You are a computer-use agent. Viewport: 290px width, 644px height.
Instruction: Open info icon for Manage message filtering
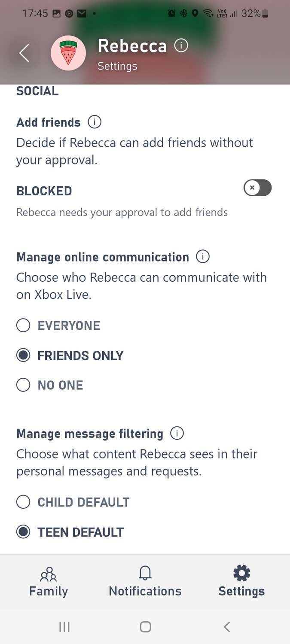[x=177, y=433]
